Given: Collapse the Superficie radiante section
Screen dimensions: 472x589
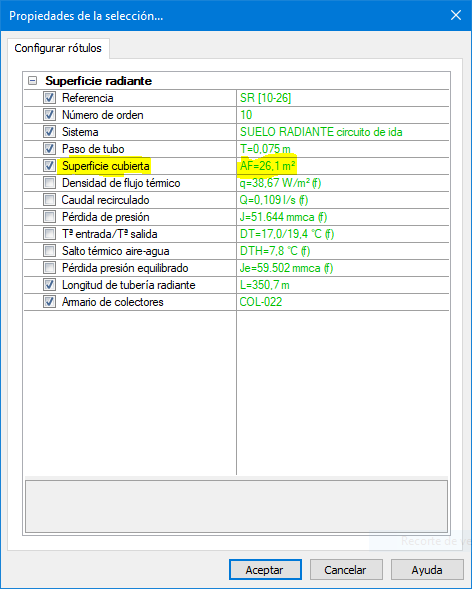Looking at the screenshot, I should (33, 80).
